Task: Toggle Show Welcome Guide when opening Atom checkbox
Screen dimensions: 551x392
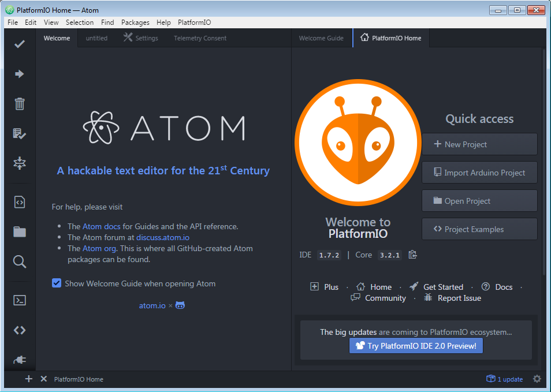Action: tap(57, 283)
